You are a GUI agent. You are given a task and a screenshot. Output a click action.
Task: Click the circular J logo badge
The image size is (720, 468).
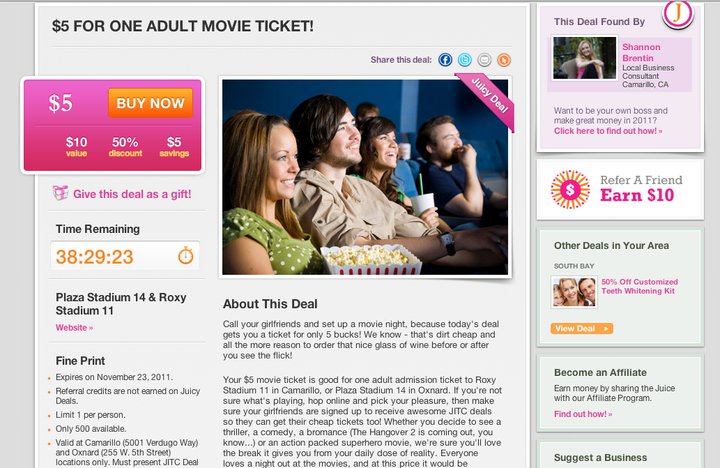[678, 13]
